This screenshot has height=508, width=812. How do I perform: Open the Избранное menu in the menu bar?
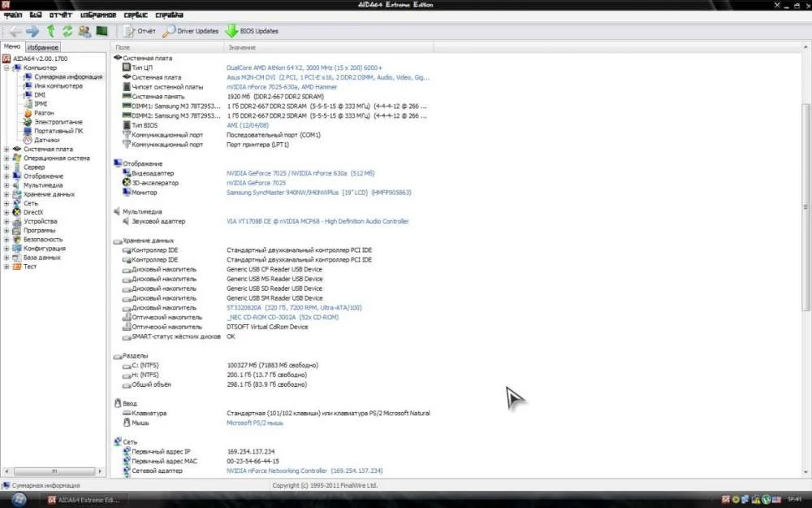coord(98,15)
